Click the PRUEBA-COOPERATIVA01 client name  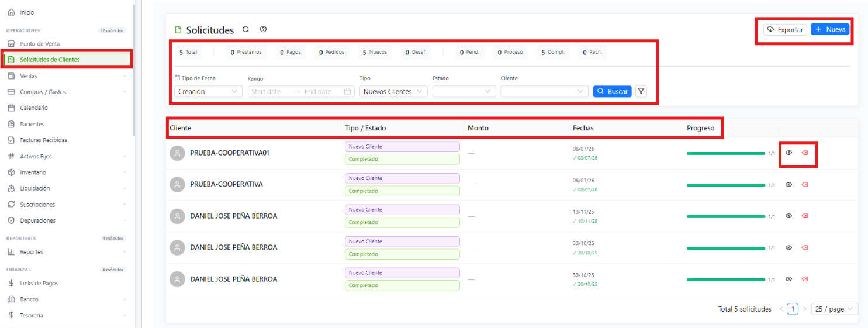click(x=230, y=153)
